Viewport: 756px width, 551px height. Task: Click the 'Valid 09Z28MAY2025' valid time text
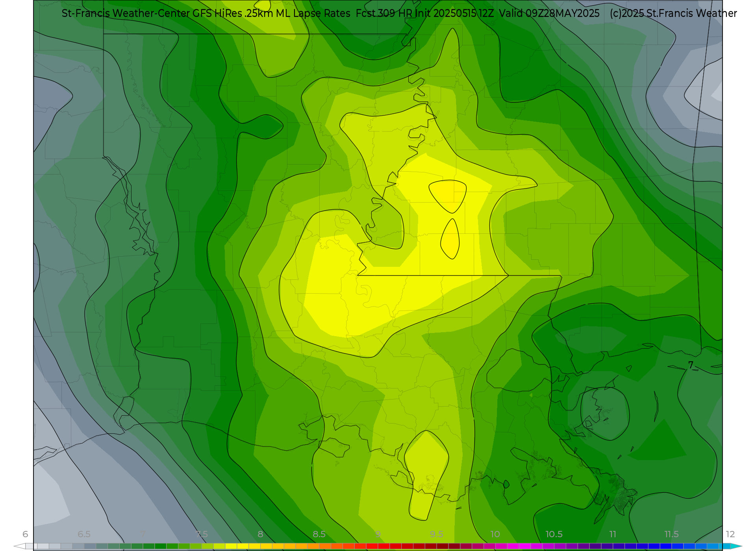pos(549,13)
